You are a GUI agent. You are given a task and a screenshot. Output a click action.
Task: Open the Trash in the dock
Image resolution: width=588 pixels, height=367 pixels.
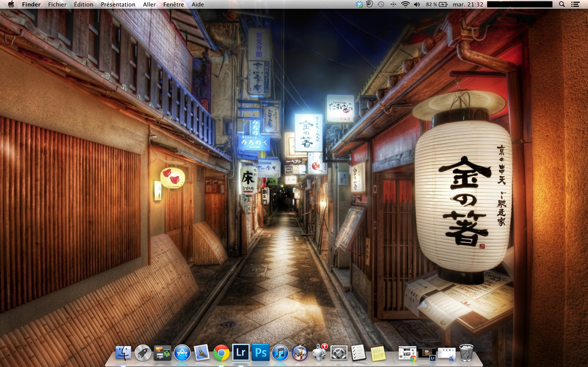coord(466,353)
